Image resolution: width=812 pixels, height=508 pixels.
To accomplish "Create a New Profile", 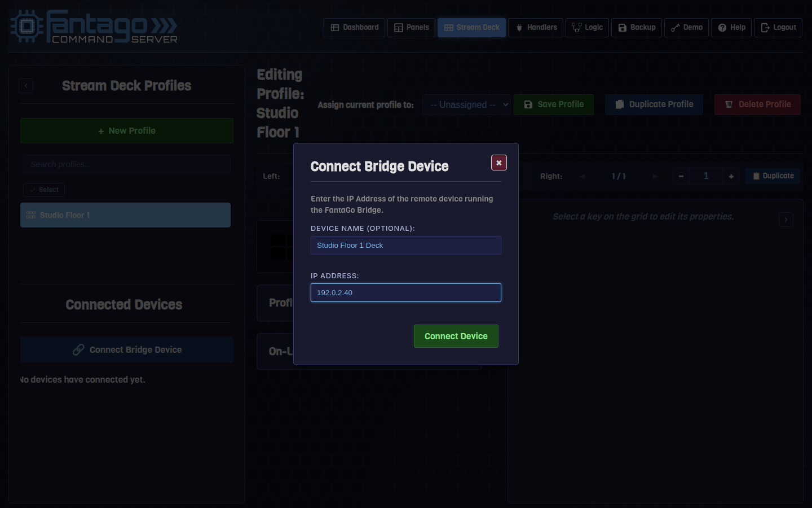I will tap(127, 130).
